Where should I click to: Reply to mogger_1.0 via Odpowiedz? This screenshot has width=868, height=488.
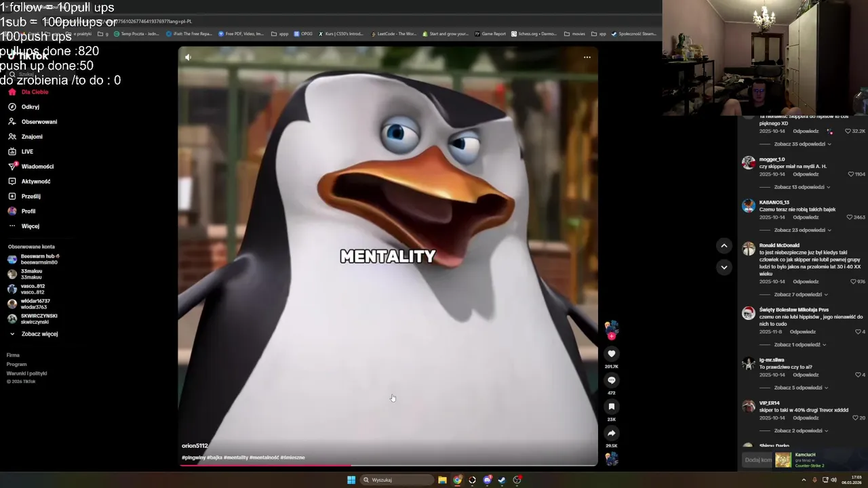coord(806,174)
